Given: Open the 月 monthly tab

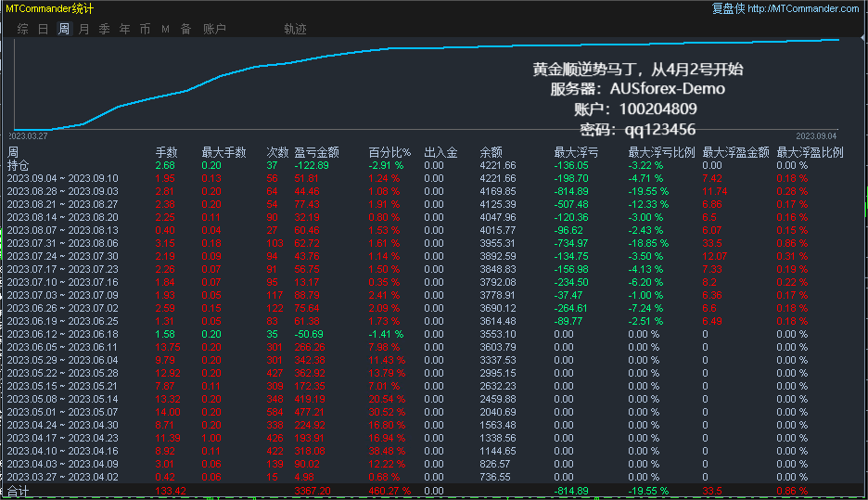Looking at the screenshot, I should [84, 29].
